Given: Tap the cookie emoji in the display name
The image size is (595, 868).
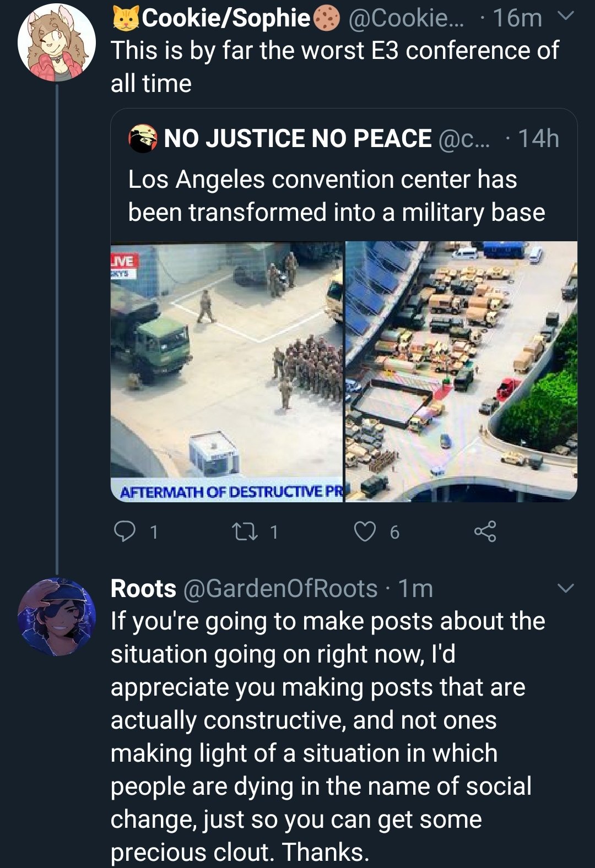Looking at the screenshot, I should click(326, 19).
